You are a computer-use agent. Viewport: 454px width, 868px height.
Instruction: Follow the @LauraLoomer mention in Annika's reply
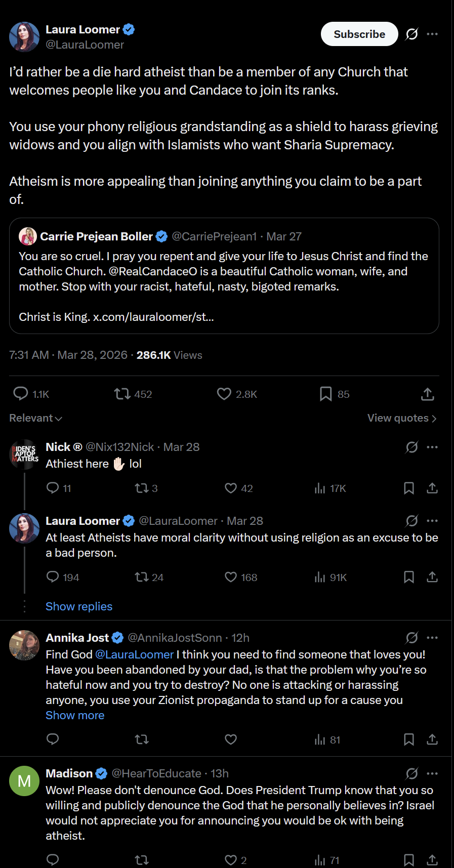tap(134, 654)
